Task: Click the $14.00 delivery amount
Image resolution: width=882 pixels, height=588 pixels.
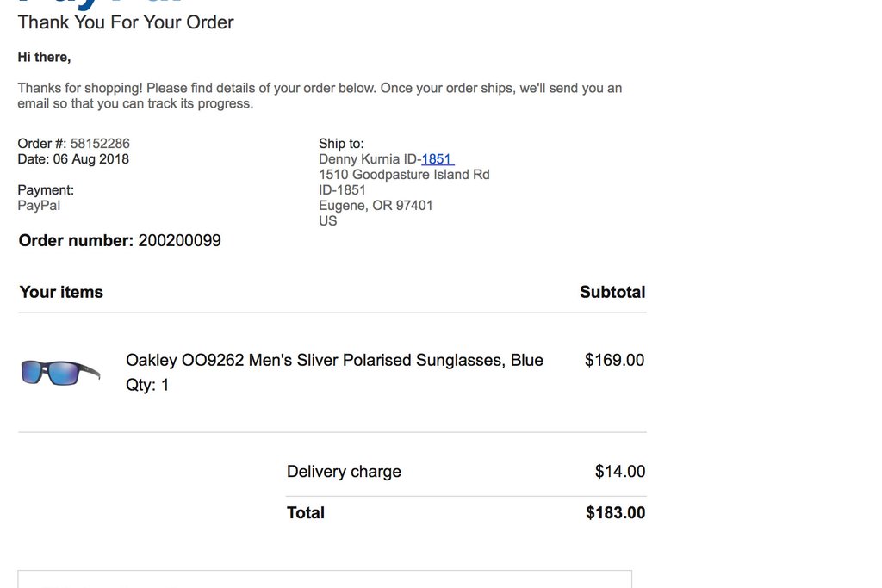Action: tap(620, 472)
